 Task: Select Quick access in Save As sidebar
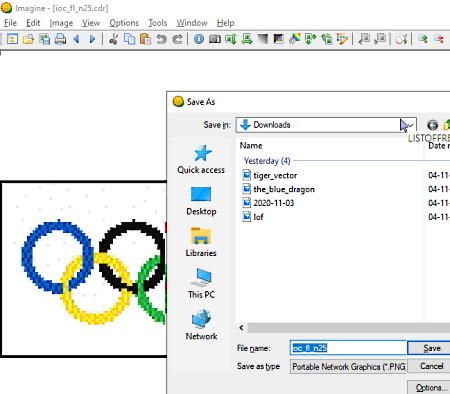pyautogui.click(x=201, y=159)
